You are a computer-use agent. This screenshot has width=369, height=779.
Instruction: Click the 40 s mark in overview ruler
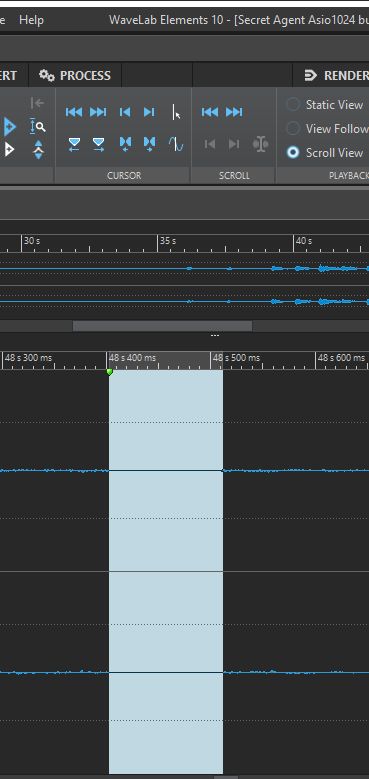pyautogui.click(x=304, y=241)
